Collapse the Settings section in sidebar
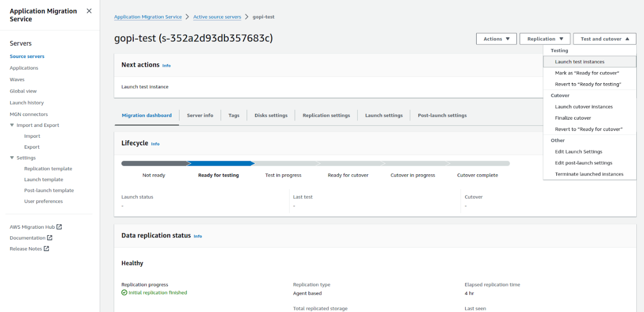The image size is (644, 312). pos(12,158)
